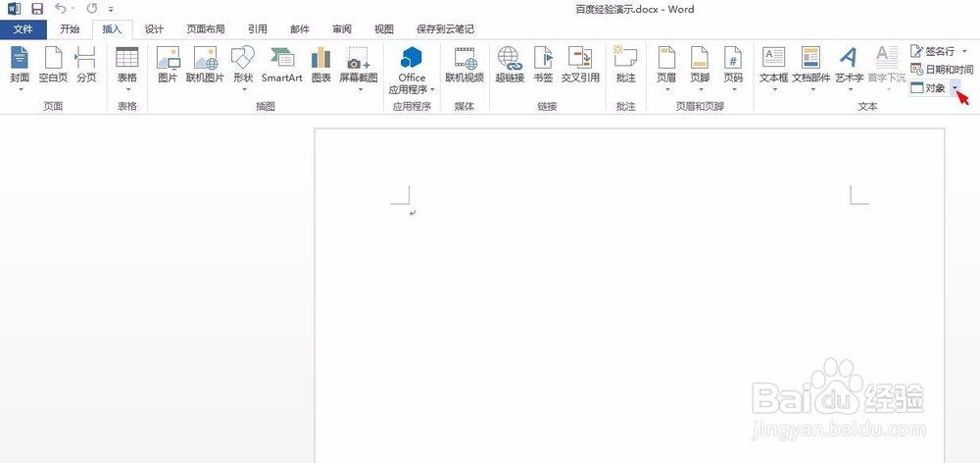Screen dimensions: 980x463
Task: Click the 首字下沉 drop cap button
Action: (x=886, y=69)
